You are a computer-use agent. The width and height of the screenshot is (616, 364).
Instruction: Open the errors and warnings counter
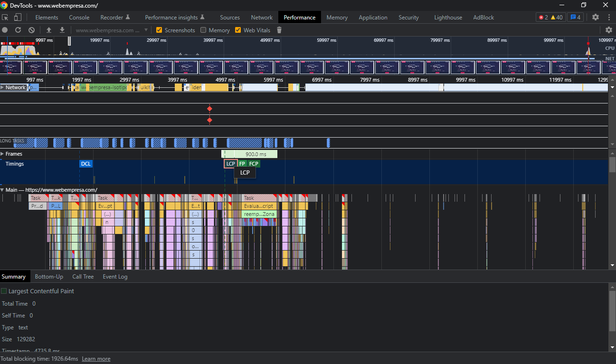click(551, 17)
